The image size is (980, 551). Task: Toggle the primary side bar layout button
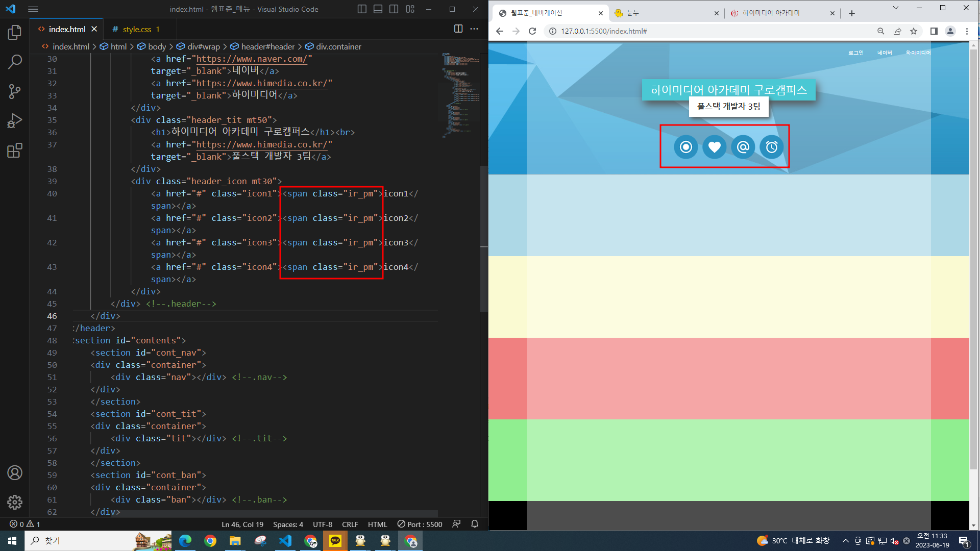362,9
